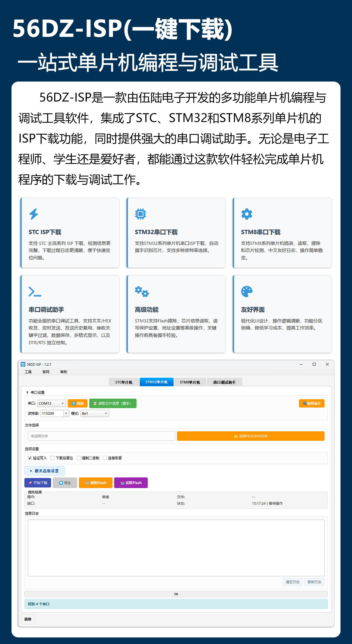This screenshot has height=644, width=352.
Task: Click the terminal prompt icon for 串口调试助手
Action: [35, 292]
